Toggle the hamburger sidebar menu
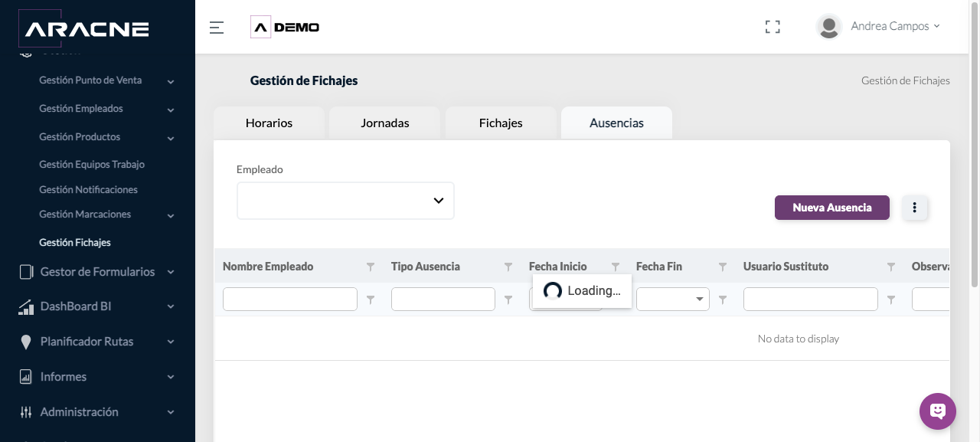This screenshot has height=442, width=980. pos(217,28)
